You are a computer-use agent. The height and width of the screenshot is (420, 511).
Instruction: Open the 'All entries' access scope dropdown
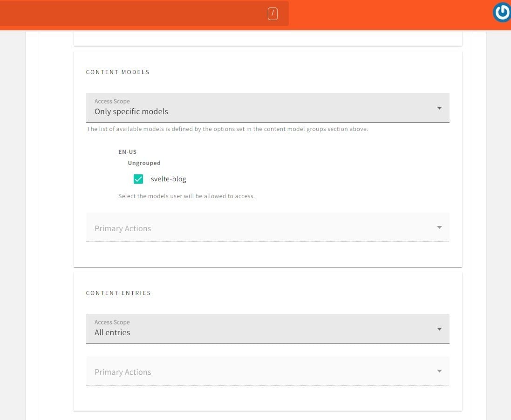click(267, 329)
